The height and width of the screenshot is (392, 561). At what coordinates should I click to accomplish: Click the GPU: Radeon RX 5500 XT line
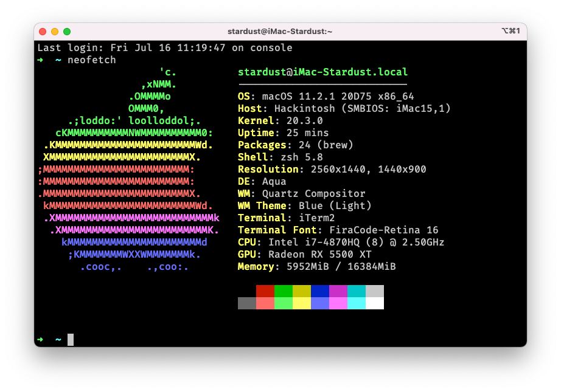coord(305,255)
